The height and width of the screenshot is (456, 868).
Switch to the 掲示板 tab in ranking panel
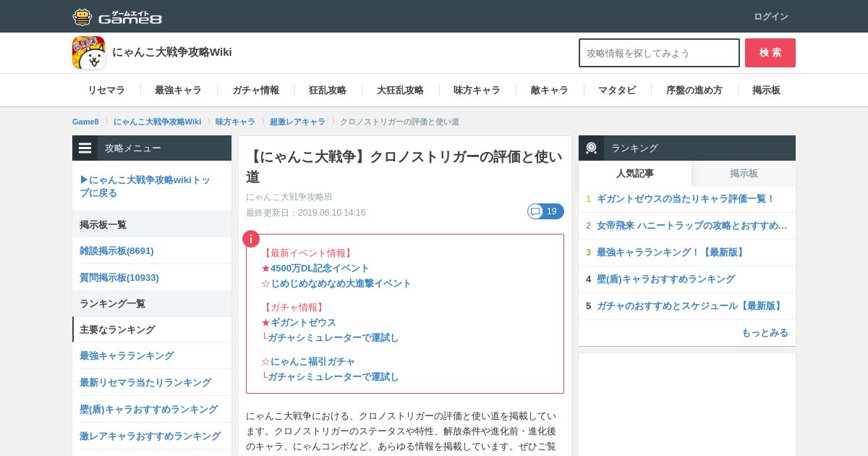pyautogui.click(x=744, y=173)
